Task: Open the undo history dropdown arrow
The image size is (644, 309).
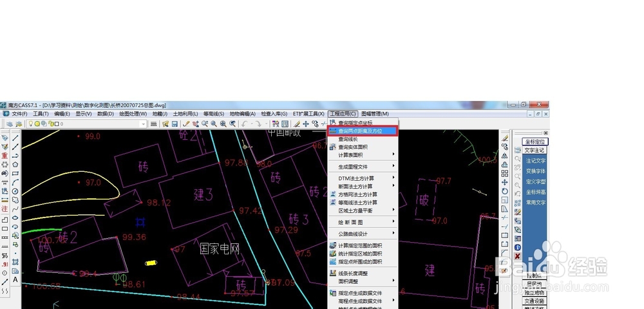Action: [251, 124]
